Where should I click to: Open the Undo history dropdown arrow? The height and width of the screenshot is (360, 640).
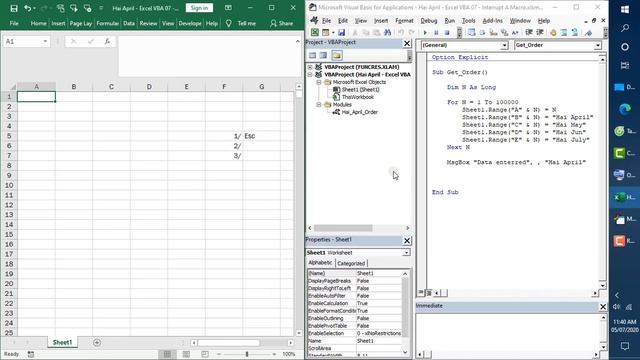(34, 9)
